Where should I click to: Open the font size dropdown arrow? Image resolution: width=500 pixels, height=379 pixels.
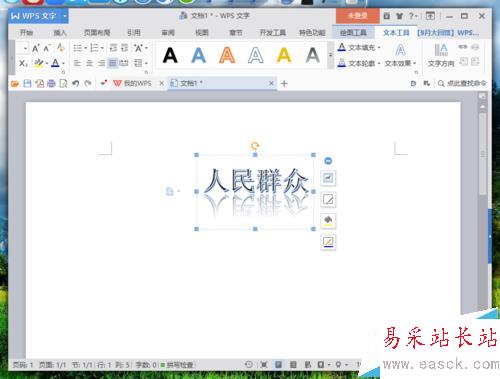click(x=25, y=49)
